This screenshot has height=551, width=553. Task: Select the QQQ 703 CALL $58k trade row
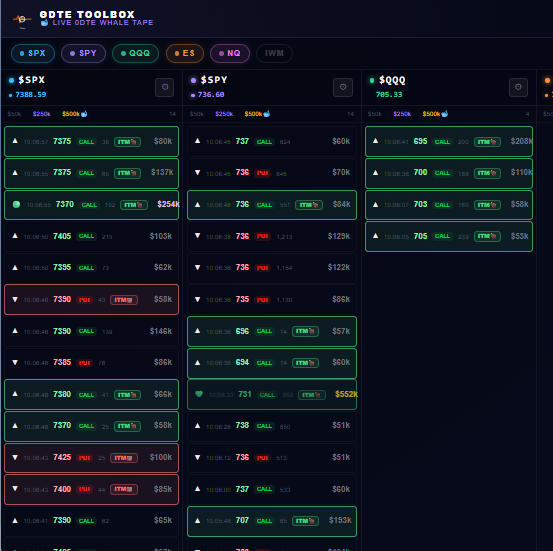coord(449,205)
